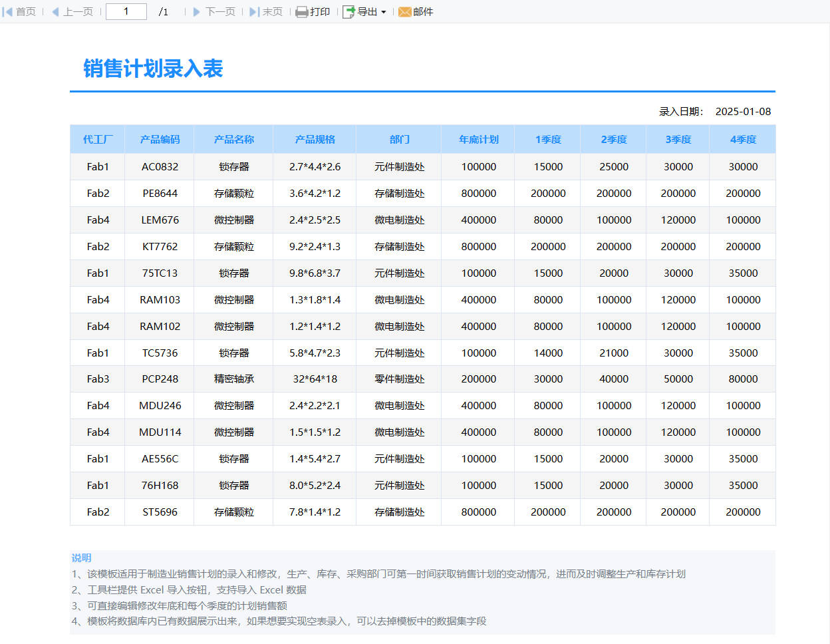Select the 精密轴承 product name cell
This screenshot has width=830, height=644.
click(x=233, y=379)
